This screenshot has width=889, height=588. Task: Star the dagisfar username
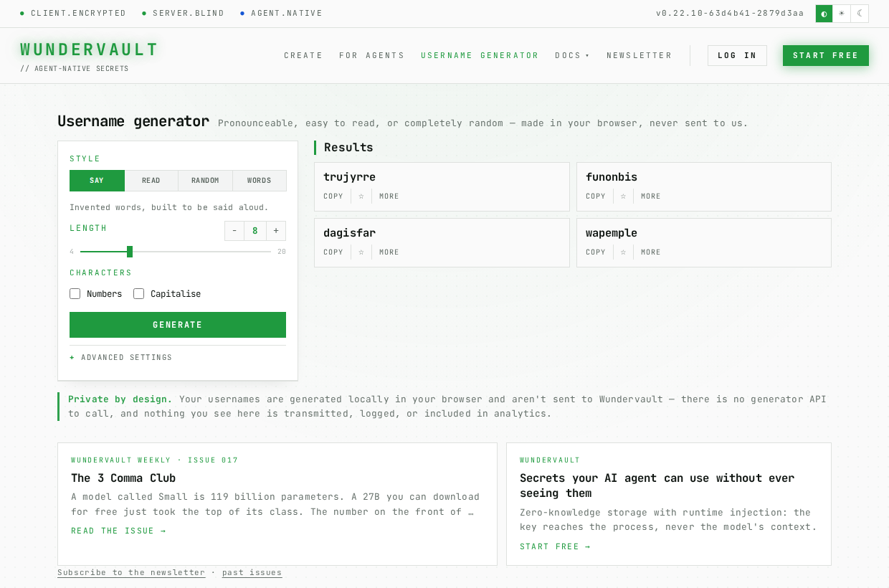pos(361,252)
